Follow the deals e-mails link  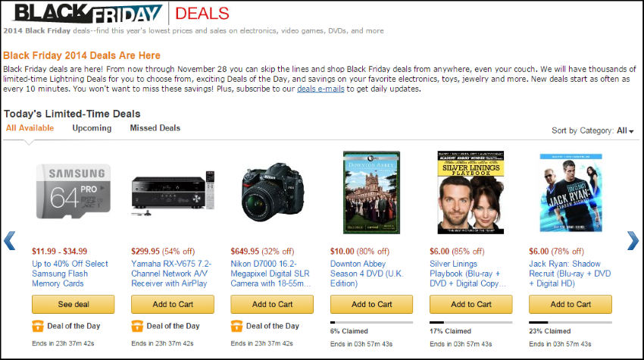320,89
